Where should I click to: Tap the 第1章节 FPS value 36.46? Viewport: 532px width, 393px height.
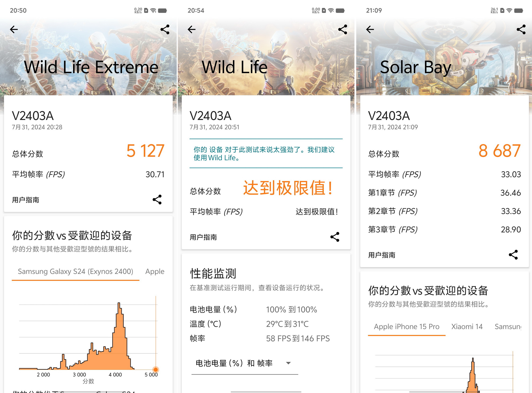tap(511, 193)
